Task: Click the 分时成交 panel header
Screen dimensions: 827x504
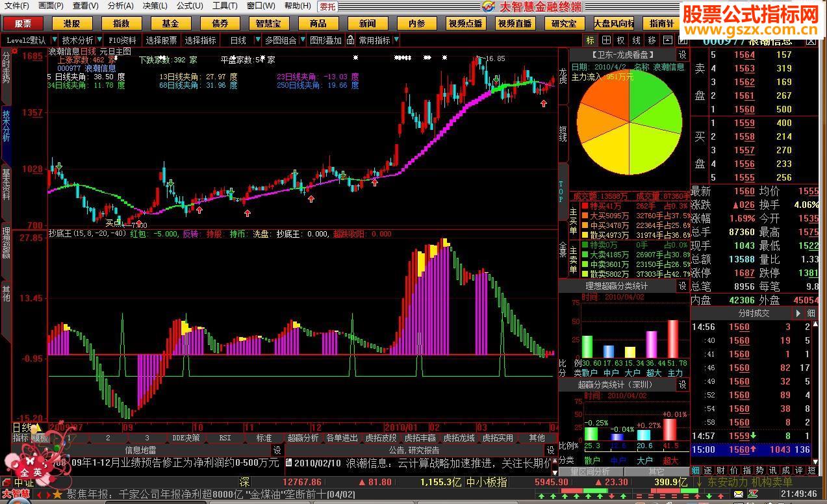Action: tap(753, 313)
